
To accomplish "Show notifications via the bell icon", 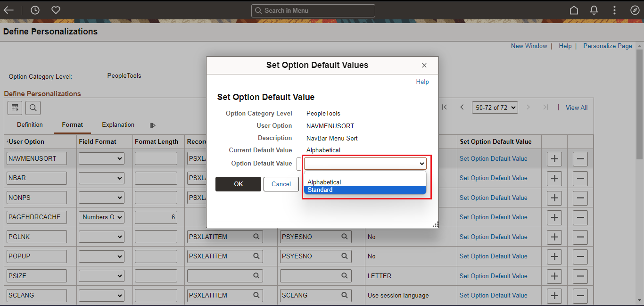I will click(x=594, y=10).
